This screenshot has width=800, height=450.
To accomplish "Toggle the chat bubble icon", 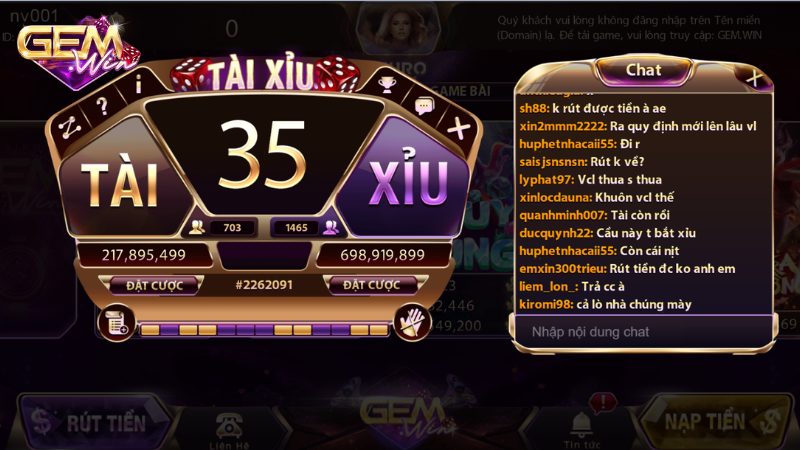I will click(x=424, y=106).
